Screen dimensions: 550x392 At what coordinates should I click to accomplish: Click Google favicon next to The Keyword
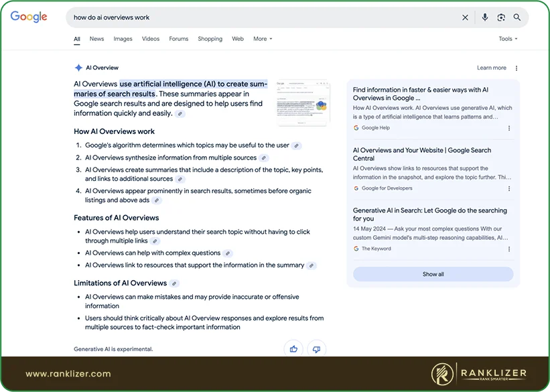tap(356, 249)
